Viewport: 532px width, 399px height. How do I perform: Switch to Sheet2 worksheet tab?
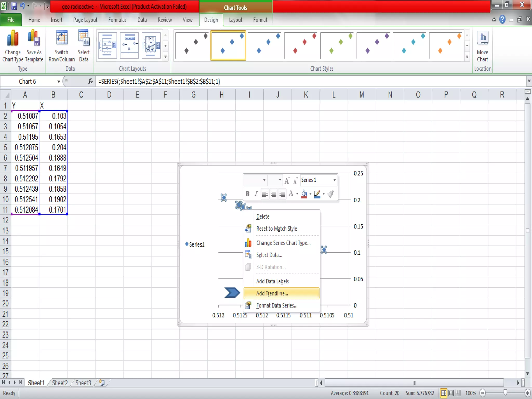click(60, 383)
